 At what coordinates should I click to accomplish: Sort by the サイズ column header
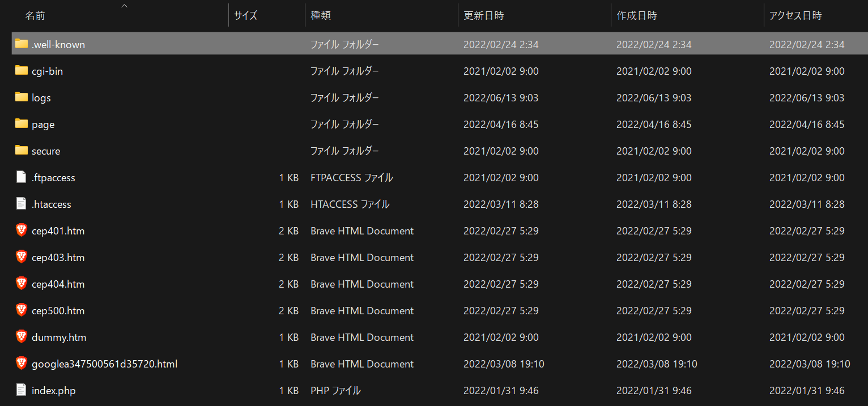(x=246, y=16)
